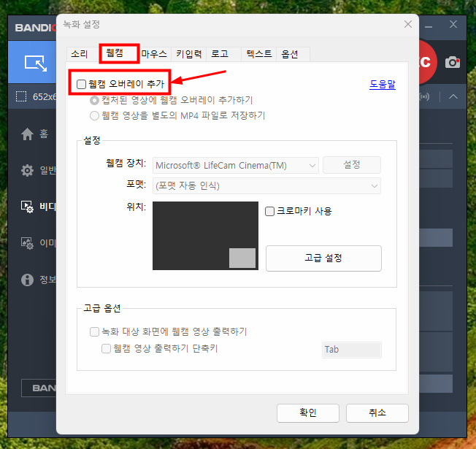The height and width of the screenshot is (449, 476).
Task: Open the Home section via house icon
Action: pyautogui.click(x=28, y=134)
